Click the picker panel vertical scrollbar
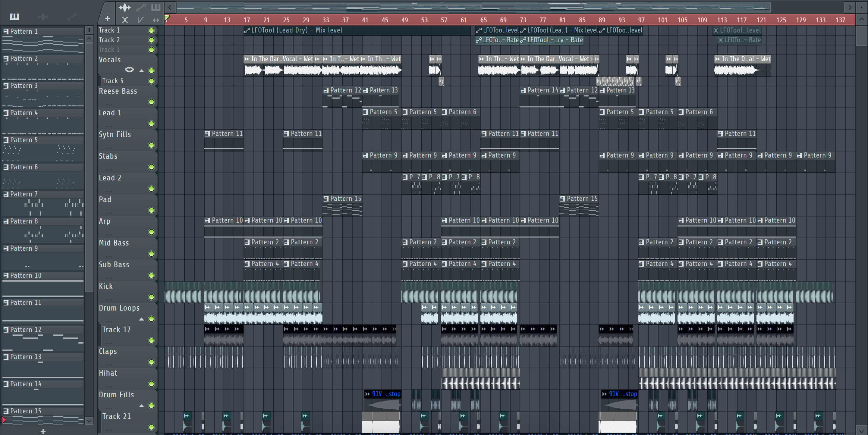Screen dimensions: 868x435 tap(89, 167)
